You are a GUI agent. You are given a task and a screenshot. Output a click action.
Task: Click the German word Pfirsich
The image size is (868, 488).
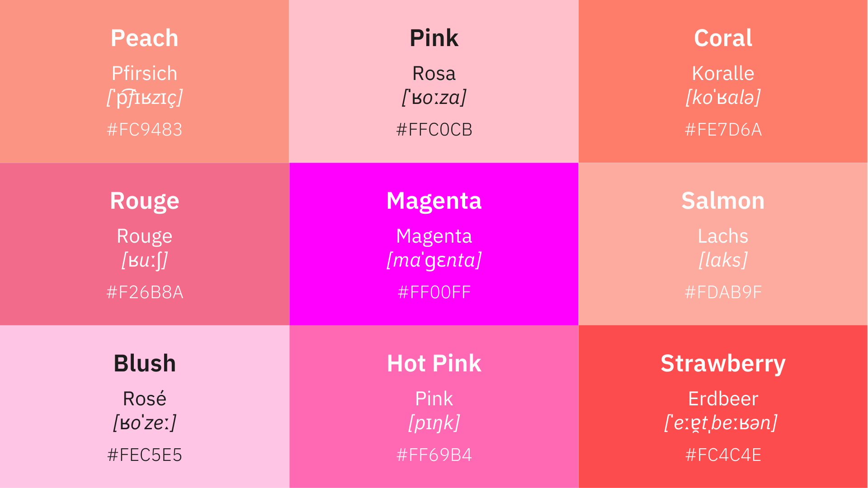click(145, 73)
